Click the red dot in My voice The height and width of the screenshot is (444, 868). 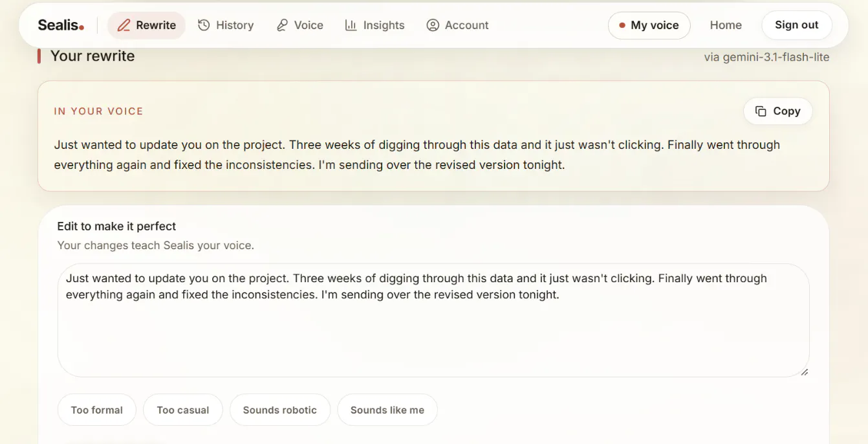point(622,26)
